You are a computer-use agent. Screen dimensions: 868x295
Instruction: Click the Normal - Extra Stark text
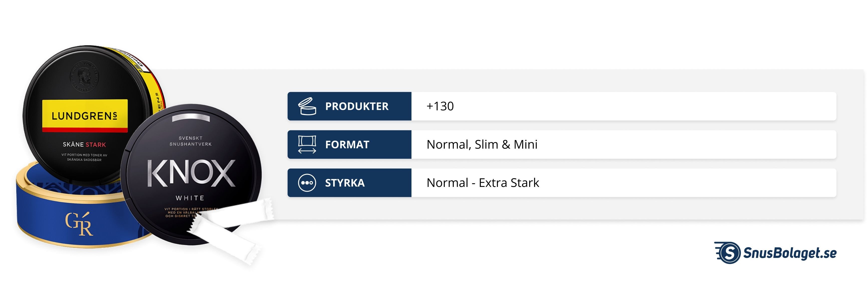[x=483, y=183]
